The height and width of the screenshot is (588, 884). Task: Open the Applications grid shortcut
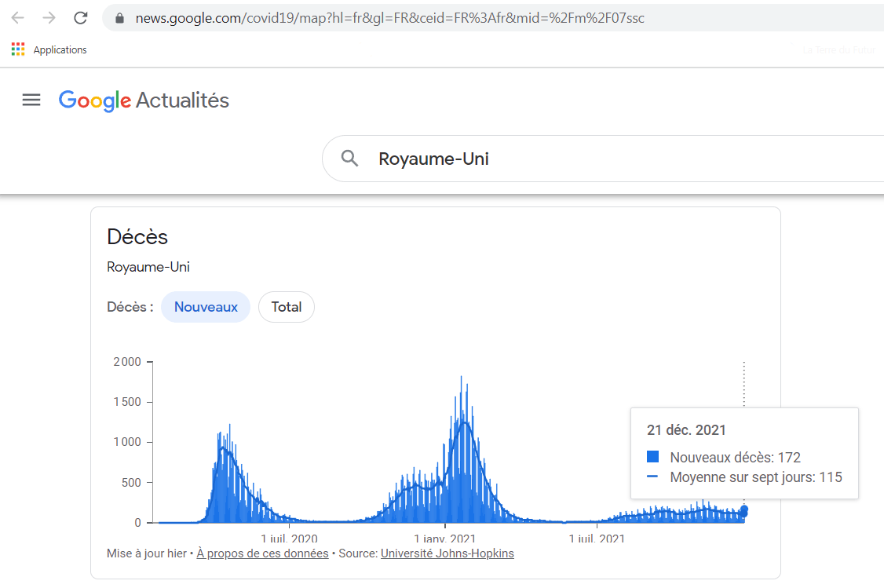tap(18, 49)
